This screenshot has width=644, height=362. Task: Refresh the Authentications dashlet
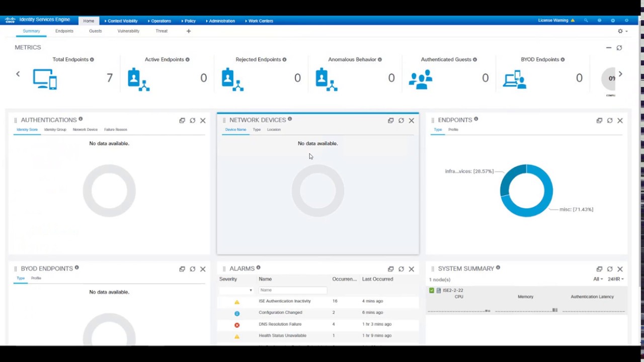tap(192, 121)
